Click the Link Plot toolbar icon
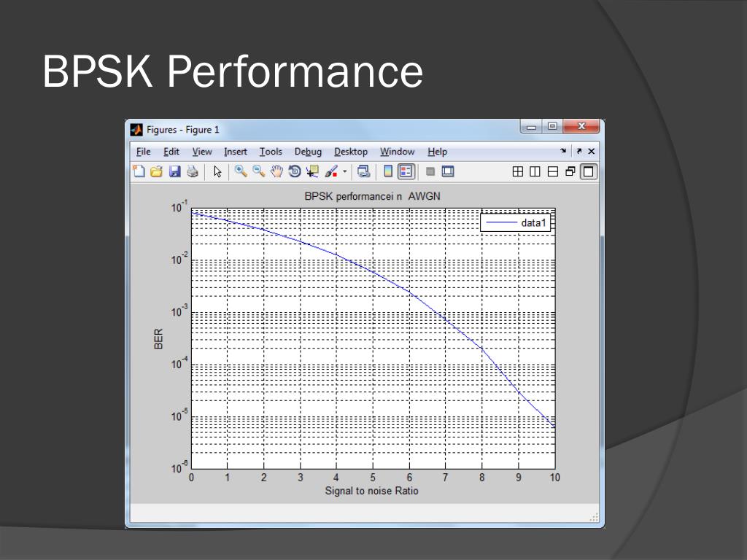The height and width of the screenshot is (560, 747). 363,171
